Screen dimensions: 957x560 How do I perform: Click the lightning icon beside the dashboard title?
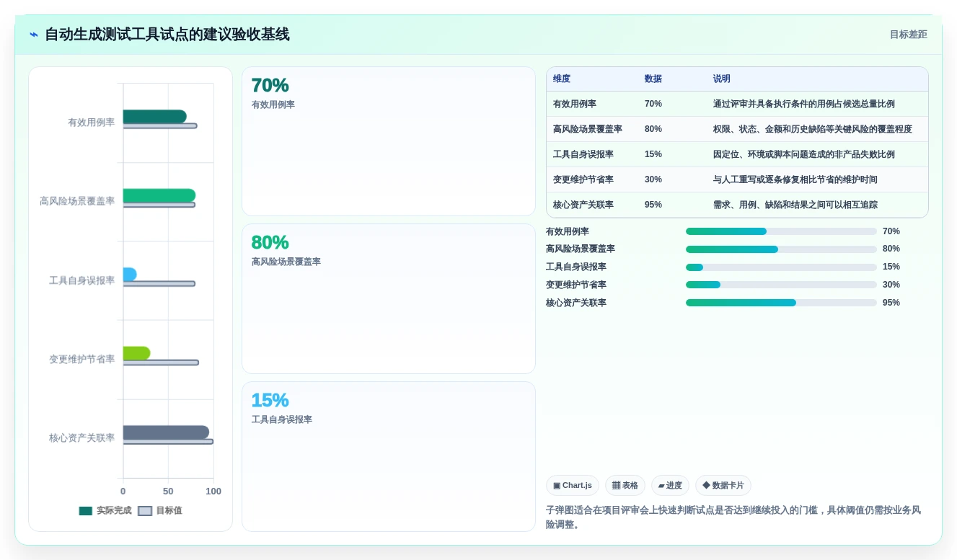point(34,35)
